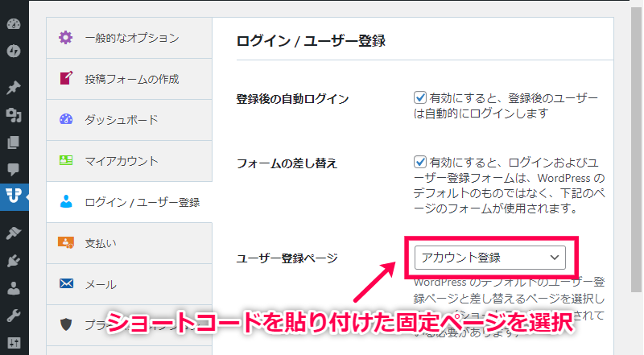Open the Plugins plug sidebar icon

pyautogui.click(x=14, y=261)
